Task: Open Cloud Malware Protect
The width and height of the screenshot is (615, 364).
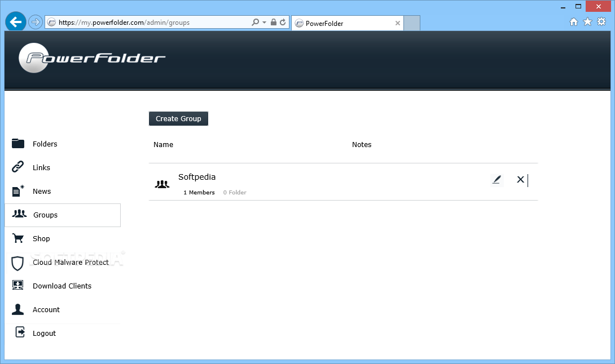Action: [71, 262]
